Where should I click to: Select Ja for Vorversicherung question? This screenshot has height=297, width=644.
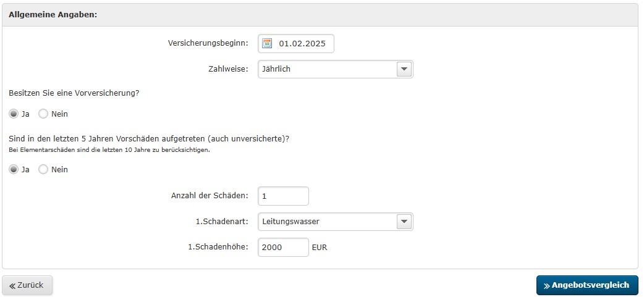(x=14, y=114)
